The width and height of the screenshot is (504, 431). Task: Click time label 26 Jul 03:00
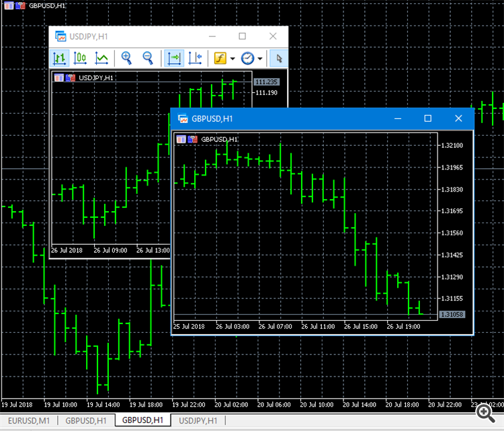pyautogui.click(x=233, y=327)
